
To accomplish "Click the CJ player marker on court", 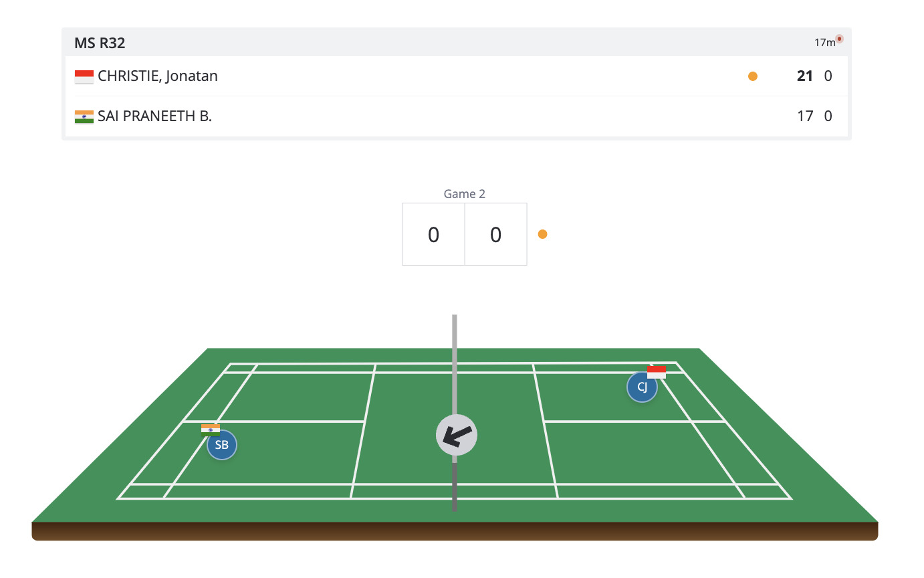I will click(642, 387).
